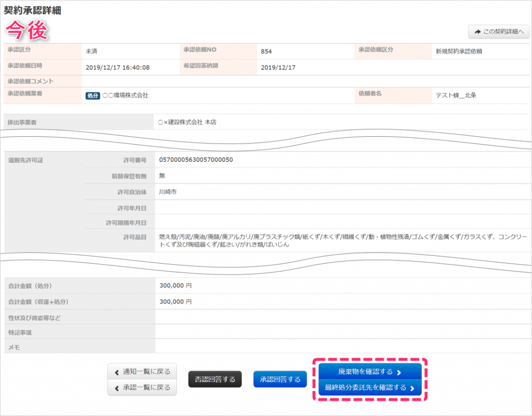Click the 承認依頼NO value 854

coord(267,51)
